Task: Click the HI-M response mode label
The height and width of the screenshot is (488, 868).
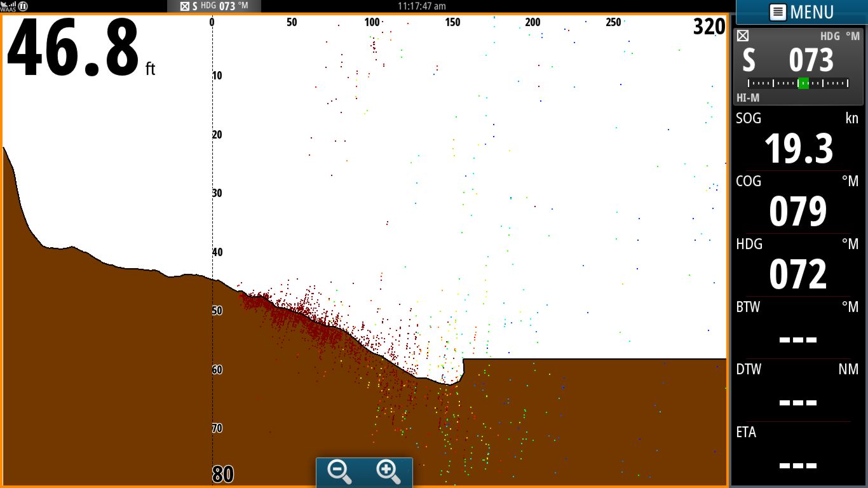Action: (748, 98)
